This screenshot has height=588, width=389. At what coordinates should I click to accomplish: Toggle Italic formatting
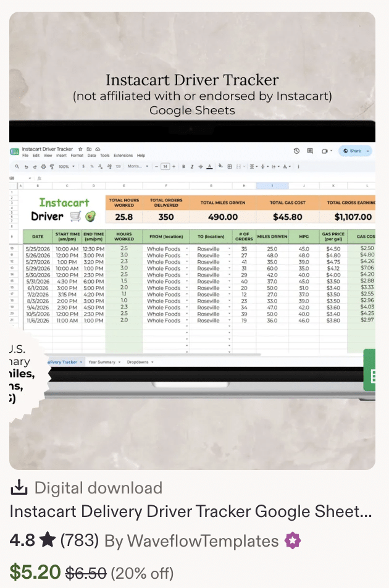pyautogui.click(x=192, y=167)
